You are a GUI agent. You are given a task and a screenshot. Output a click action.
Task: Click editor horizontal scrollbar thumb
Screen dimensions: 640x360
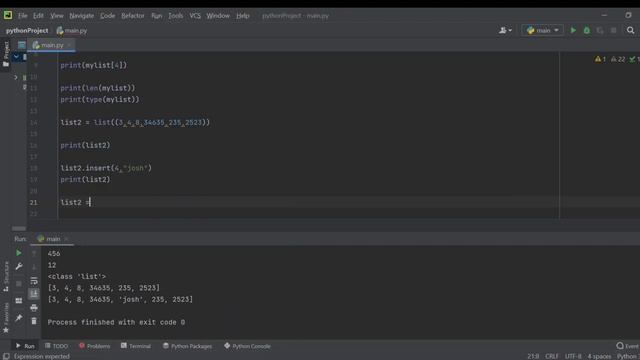(x=19, y=229)
